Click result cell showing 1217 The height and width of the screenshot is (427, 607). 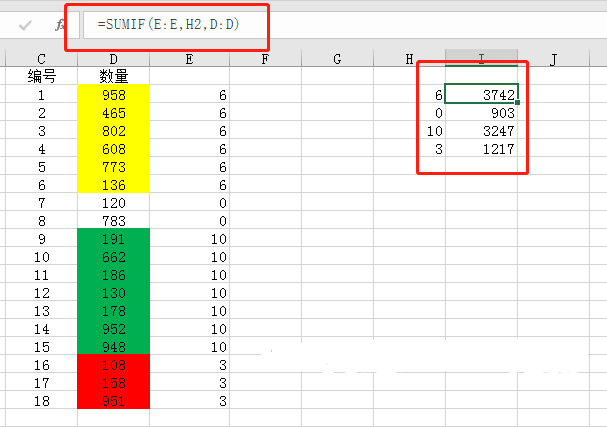481,148
